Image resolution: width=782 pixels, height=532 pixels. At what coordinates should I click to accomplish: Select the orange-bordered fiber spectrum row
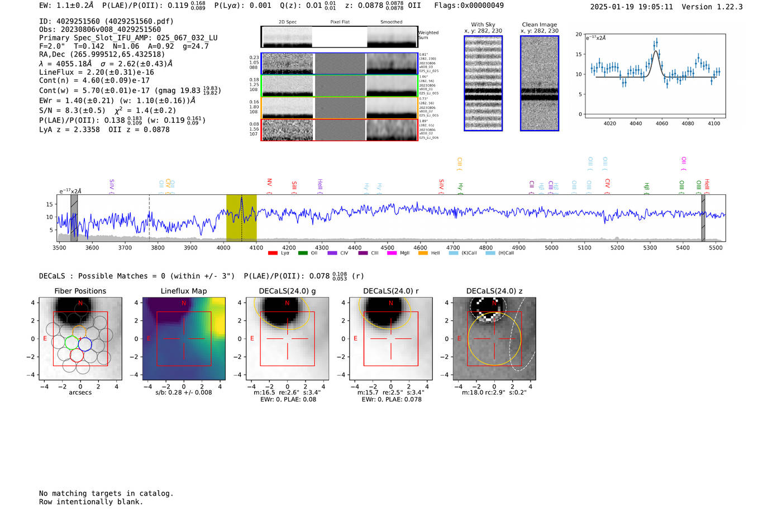[339, 108]
